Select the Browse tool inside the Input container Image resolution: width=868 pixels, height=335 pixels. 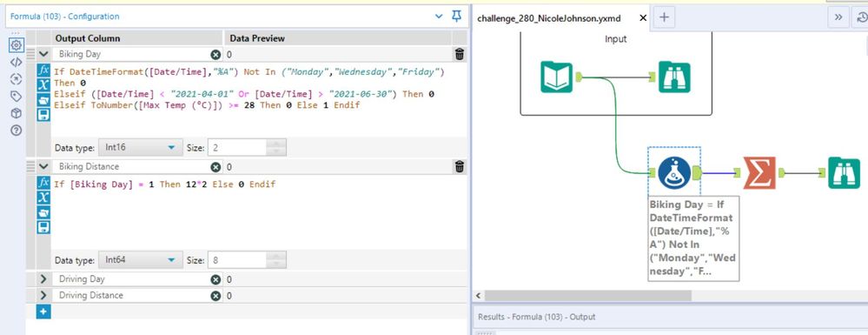(x=674, y=77)
